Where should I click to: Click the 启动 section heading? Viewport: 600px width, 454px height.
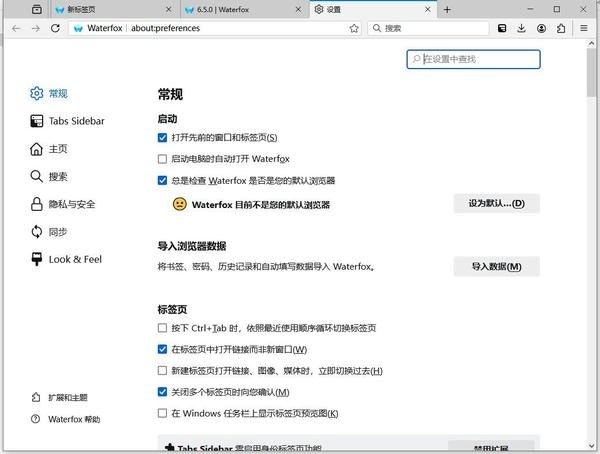(167, 119)
